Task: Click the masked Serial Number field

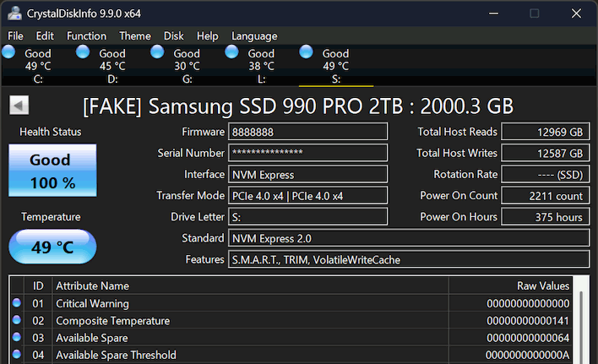Action: tap(307, 153)
